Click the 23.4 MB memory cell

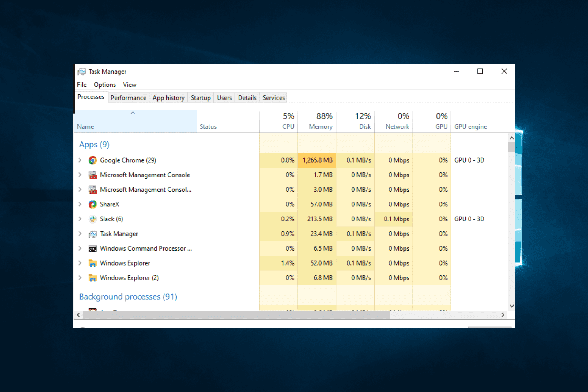tap(317, 234)
